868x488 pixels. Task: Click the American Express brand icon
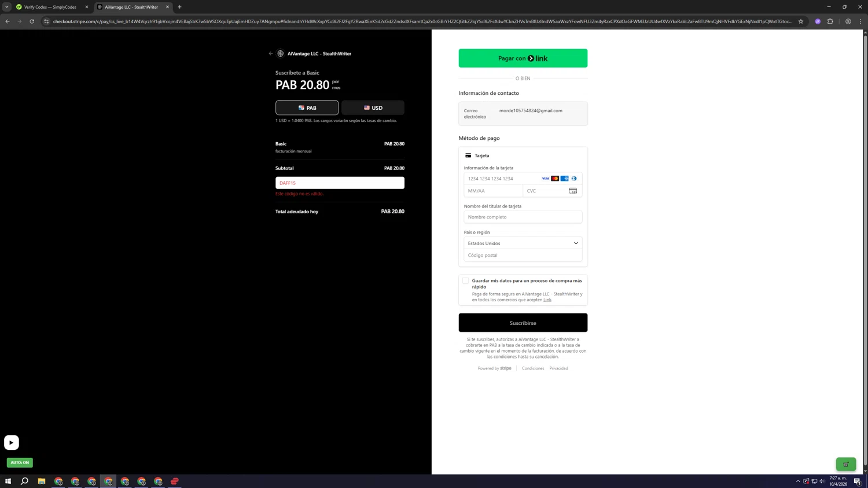click(565, 179)
